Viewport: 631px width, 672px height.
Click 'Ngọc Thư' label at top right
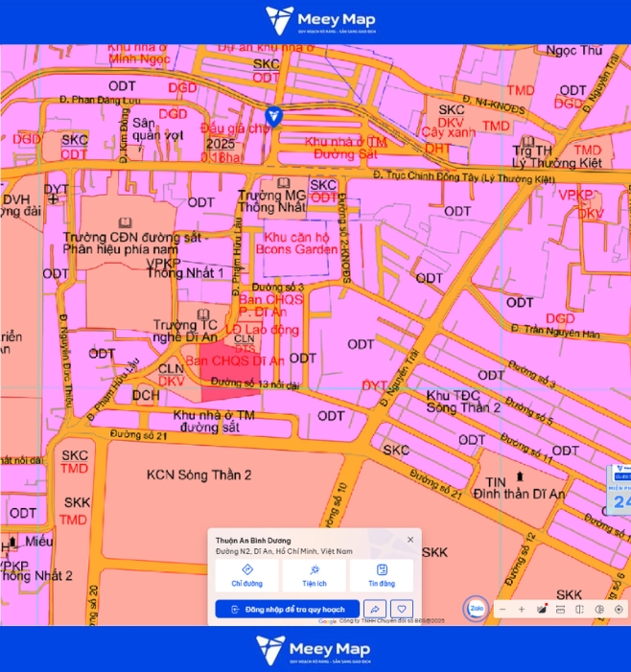(574, 51)
